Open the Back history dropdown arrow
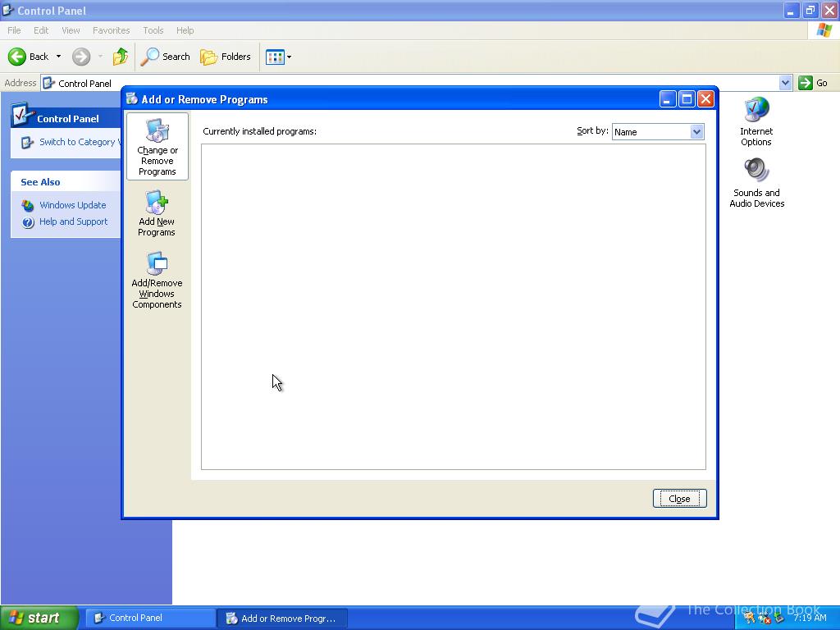 (58, 57)
